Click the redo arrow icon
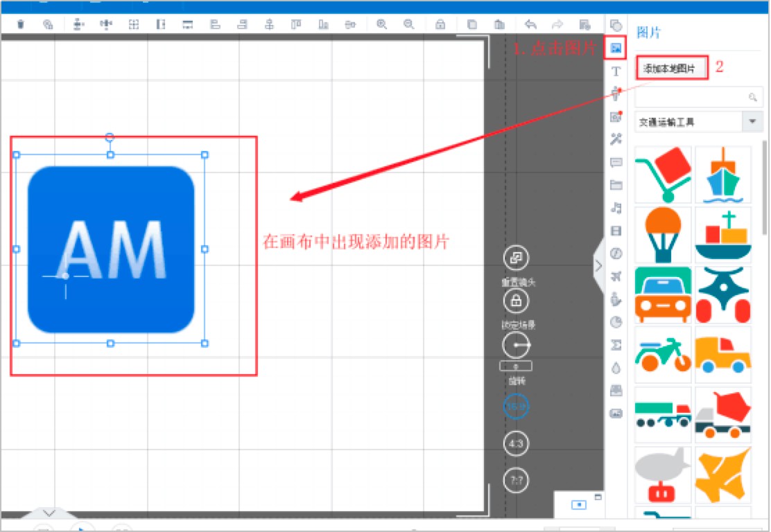The height and width of the screenshot is (532, 771). pyautogui.click(x=557, y=24)
